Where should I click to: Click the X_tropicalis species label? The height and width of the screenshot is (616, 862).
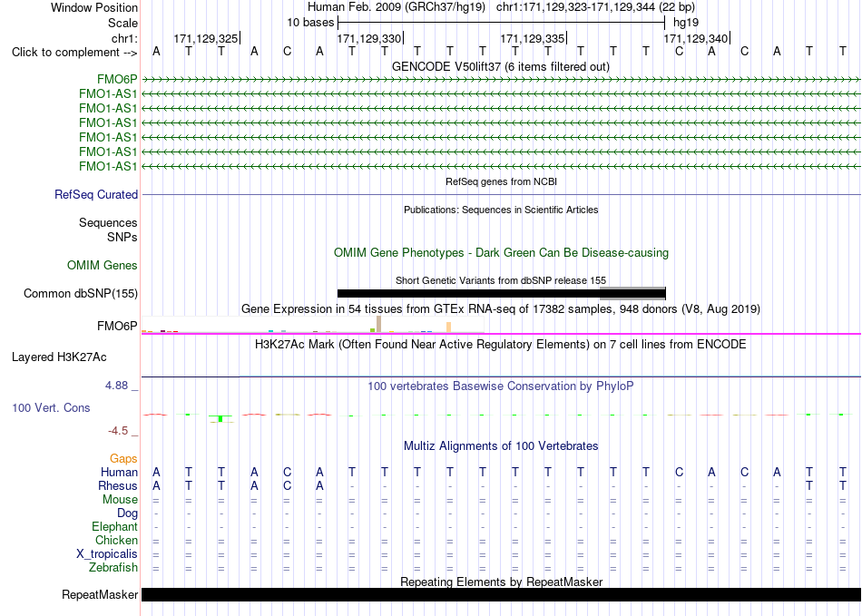(107, 554)
